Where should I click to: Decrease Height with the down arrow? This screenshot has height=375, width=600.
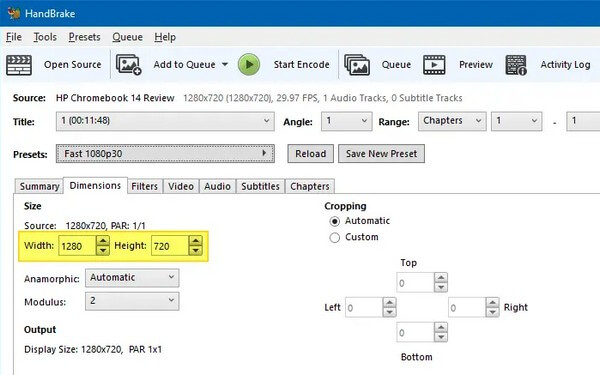pyautogui.click(x=196, y=251)
